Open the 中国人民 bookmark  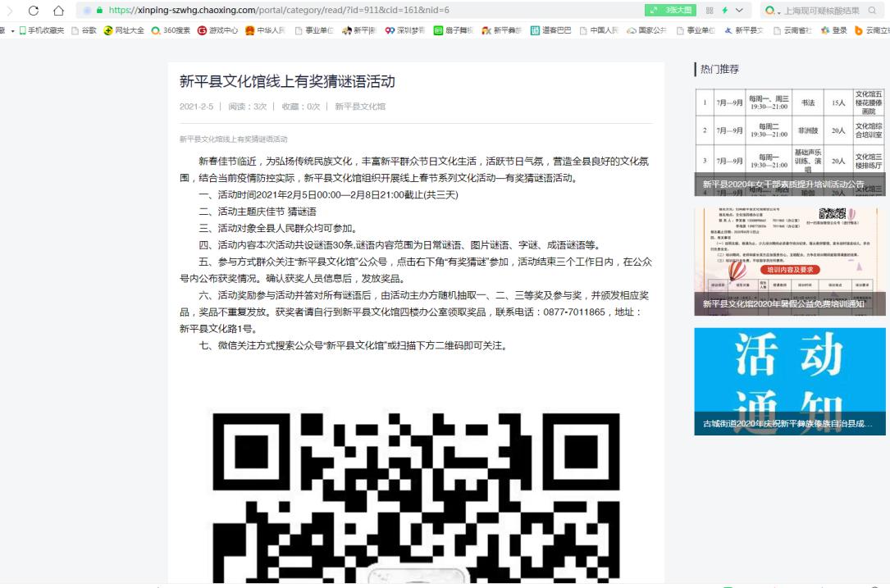coord(599,30)
